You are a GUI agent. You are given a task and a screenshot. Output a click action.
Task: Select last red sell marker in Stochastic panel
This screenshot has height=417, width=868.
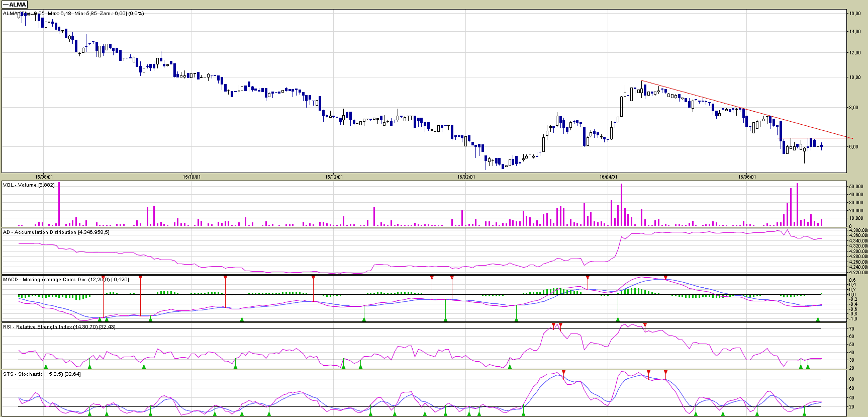click(665, 372)
